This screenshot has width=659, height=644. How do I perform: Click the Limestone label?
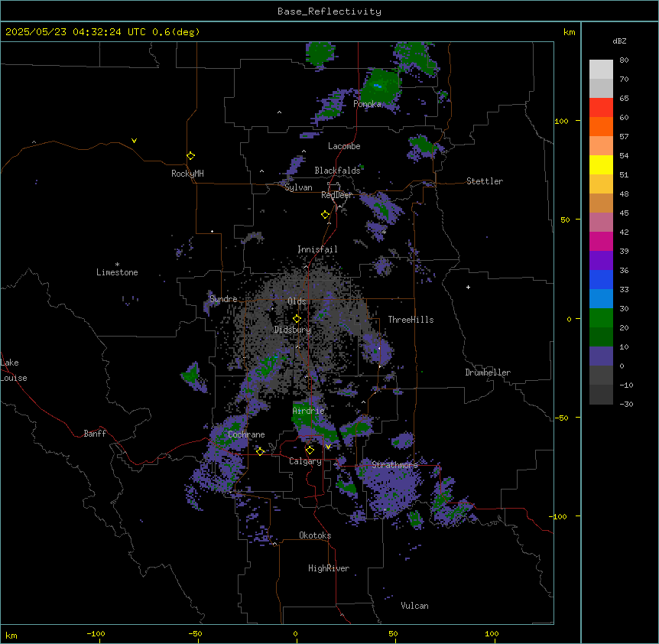pyautogui.click(x=117, y=272)
